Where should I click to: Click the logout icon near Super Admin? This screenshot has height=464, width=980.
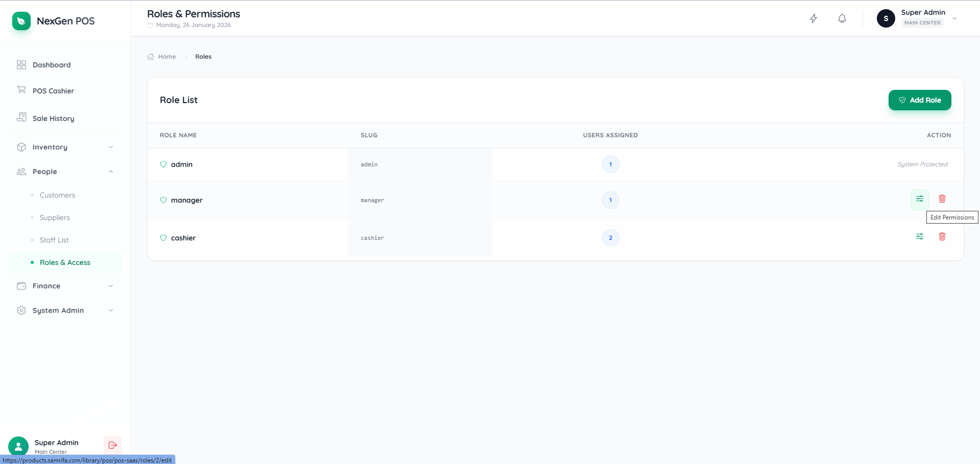point(112,445)
